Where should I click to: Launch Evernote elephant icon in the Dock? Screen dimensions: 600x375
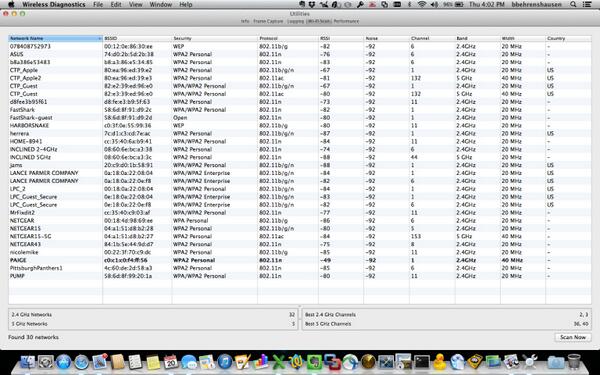[315, 362]
